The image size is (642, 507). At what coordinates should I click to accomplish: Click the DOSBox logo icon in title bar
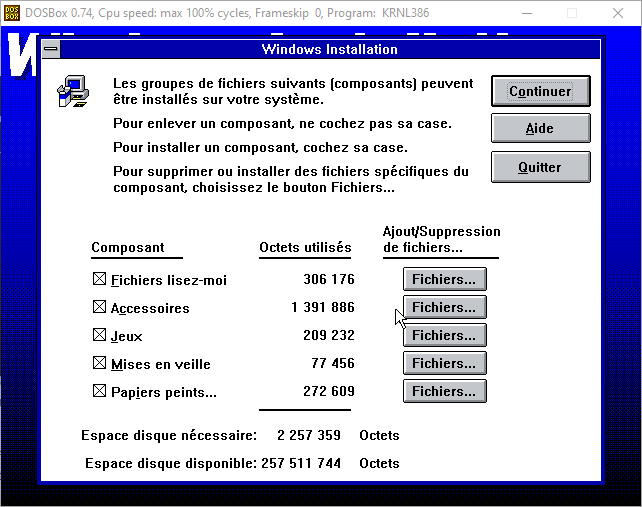point(12,13)
